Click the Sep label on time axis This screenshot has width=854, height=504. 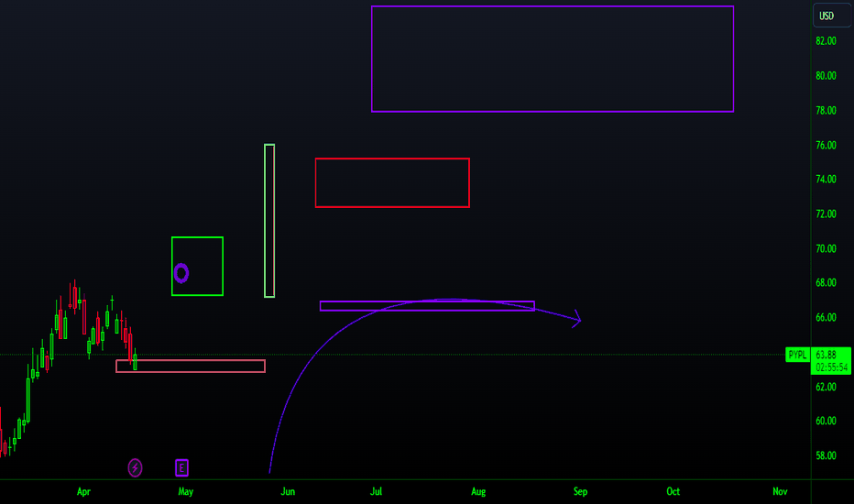tap(581, 491)
